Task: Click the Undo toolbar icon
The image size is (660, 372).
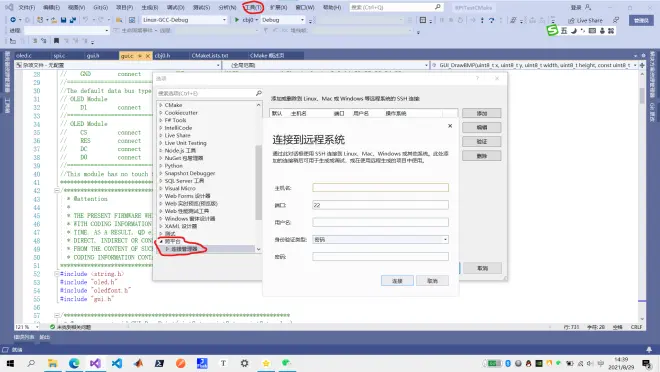Action: [x=85, y=20]
